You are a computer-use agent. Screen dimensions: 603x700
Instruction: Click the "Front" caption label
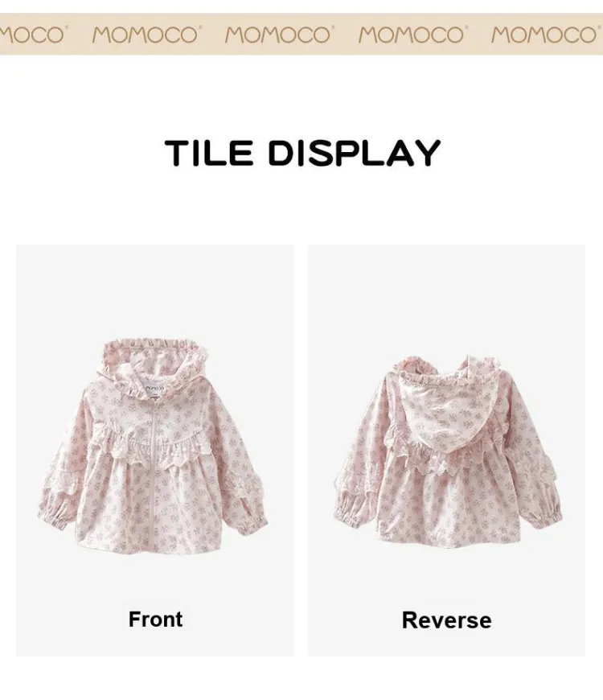coord(156,620)
